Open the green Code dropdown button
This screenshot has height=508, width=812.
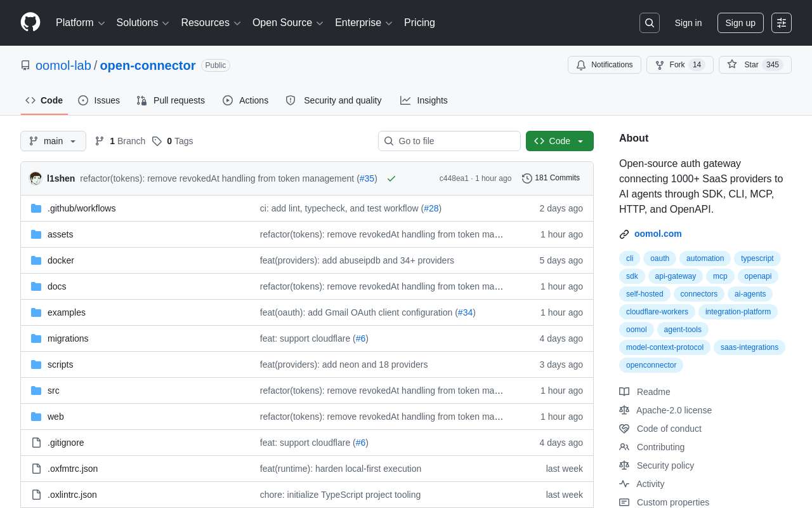pos(560,141)
